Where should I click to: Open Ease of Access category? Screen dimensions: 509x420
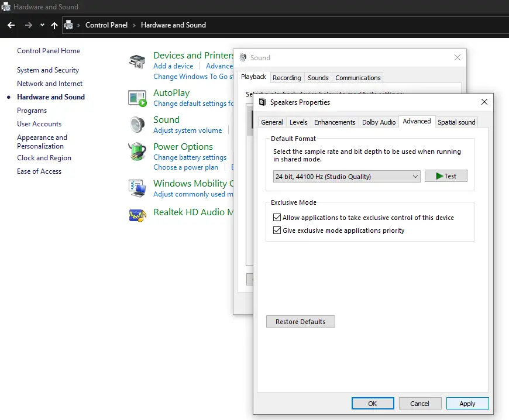[x=39, y=171]
